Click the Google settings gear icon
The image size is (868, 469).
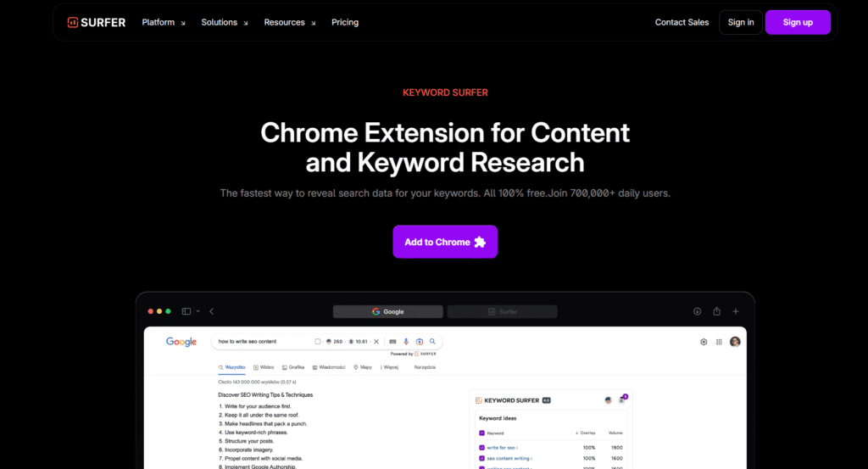(704, 342)
